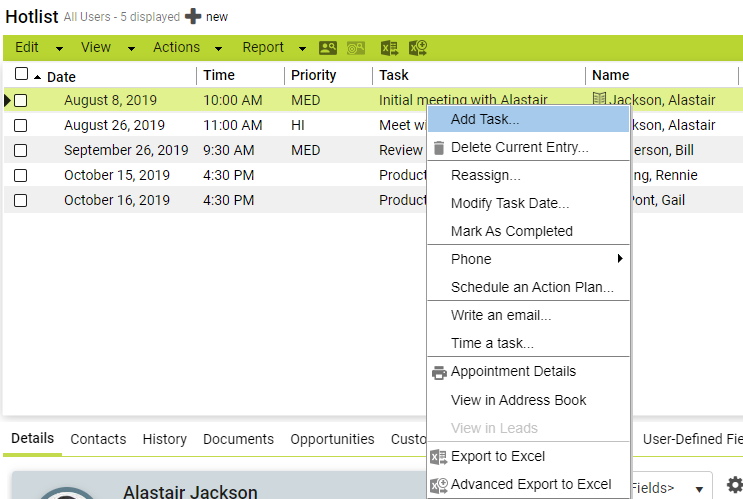Click 11:00 AM time cell
Image resolution: width=743 pixels, height=499 pixels.
pos(232,125)
